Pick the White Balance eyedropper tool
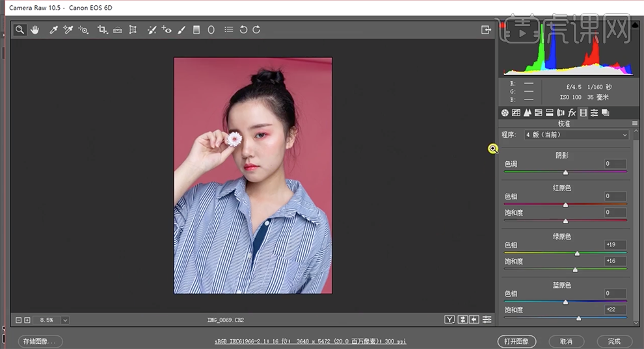Screen dimensions: 644x349 point(54,30)
